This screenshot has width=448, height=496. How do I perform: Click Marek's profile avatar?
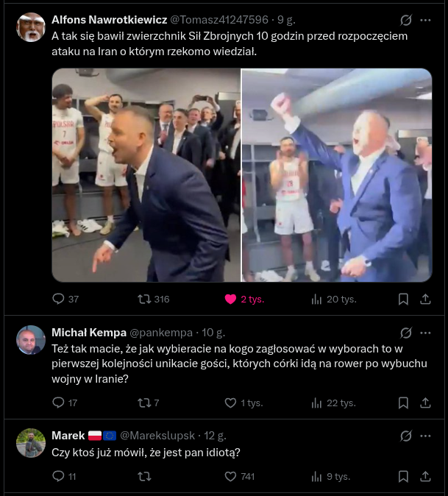click(x=31, y=443)
